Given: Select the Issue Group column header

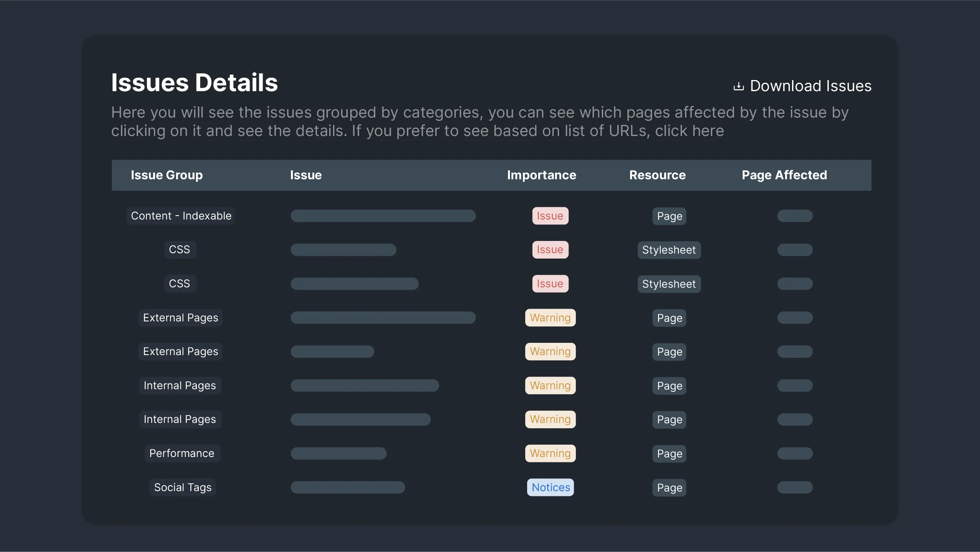Looking at the screenshot, I should point(167,175).
